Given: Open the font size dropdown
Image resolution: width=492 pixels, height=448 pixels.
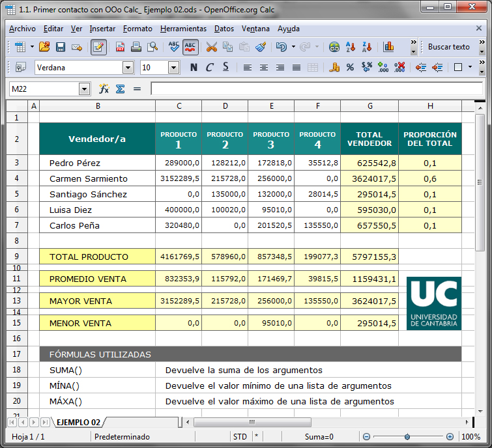Looking at the screenshot, I should (173, 68).
